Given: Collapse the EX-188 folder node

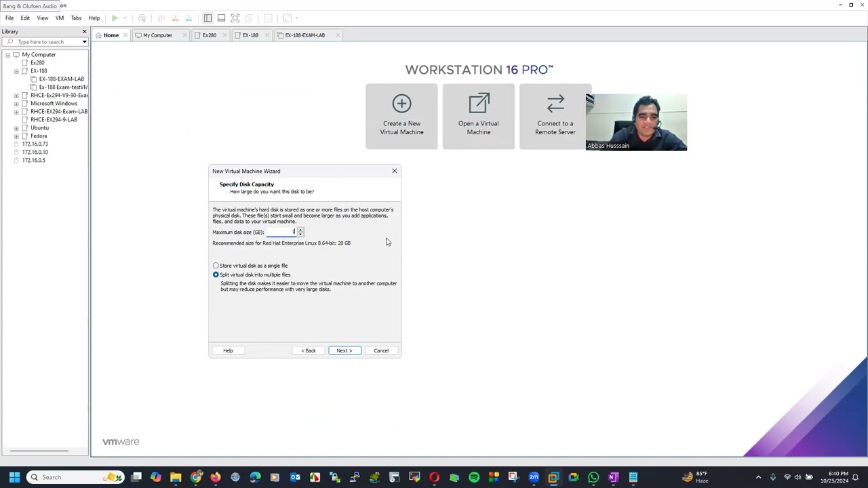Looking at the screenshot, I should click(x=16, y=71).
